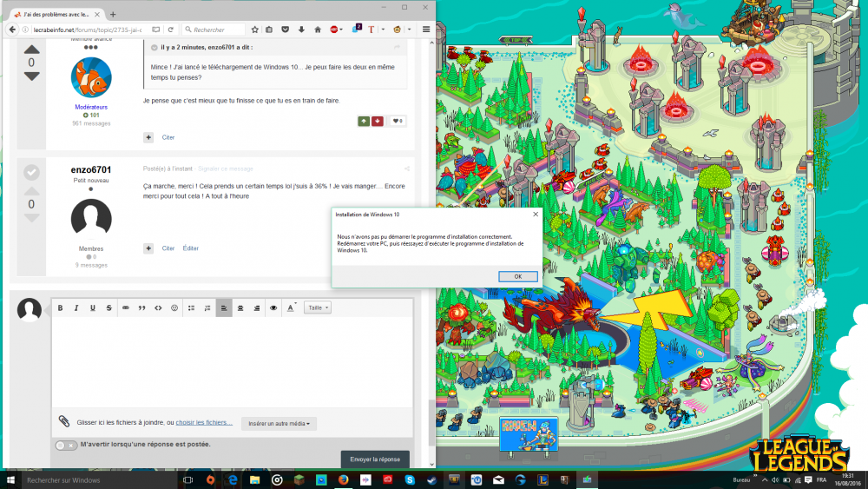Apply underline formatting in the reply editor
The image size is (868, 489).
pyautogui.click(x=93, y=308)
